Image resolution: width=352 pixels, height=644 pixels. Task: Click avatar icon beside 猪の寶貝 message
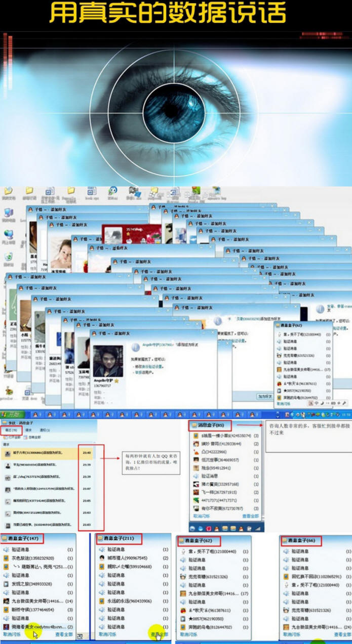(195, 484)
